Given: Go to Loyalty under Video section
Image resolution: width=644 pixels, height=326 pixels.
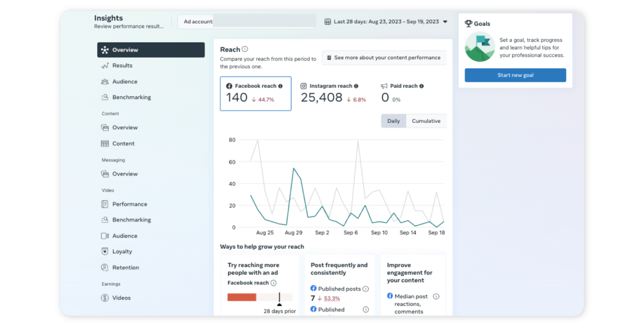Looking at the screenshot, I should (122, 252).
